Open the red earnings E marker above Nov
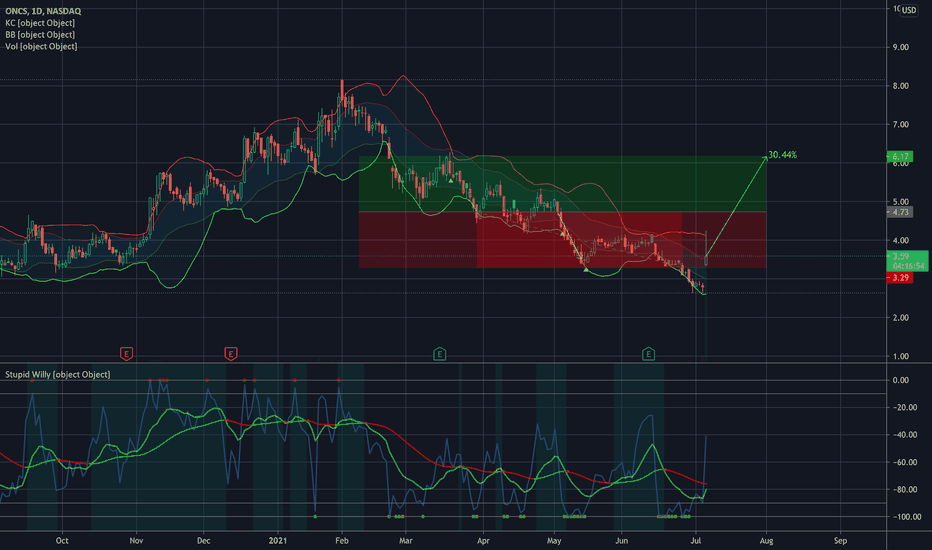Image resolution: width=932 pixels, height=550 pixels. point(126,354)
